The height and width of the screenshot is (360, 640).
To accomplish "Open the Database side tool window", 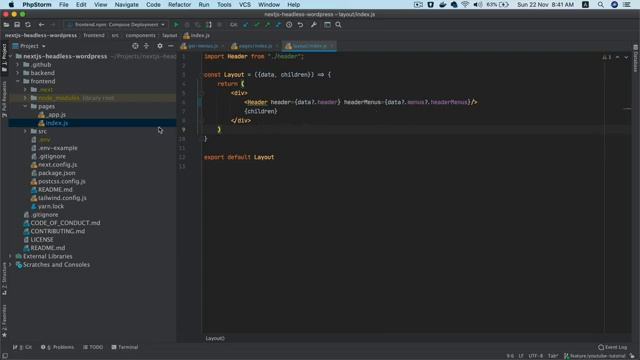I will [636, 58].
